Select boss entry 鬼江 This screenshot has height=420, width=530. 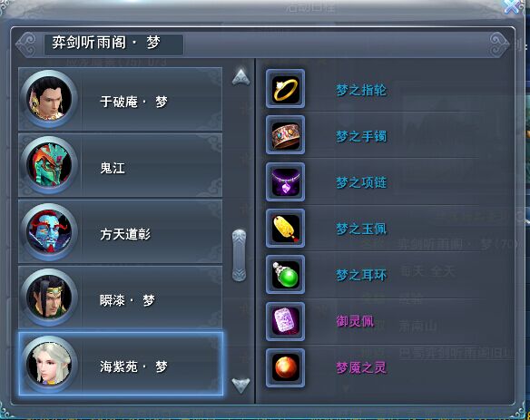(x=121, y=166)
